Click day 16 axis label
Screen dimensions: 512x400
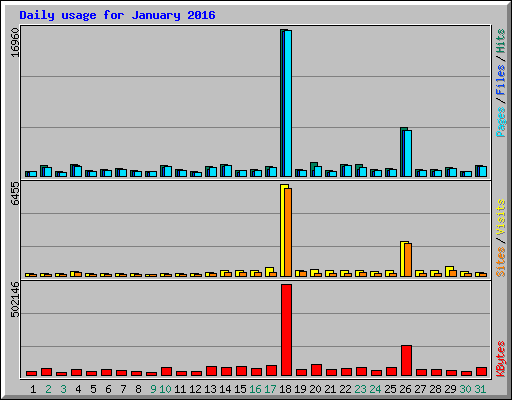[255, 389]
